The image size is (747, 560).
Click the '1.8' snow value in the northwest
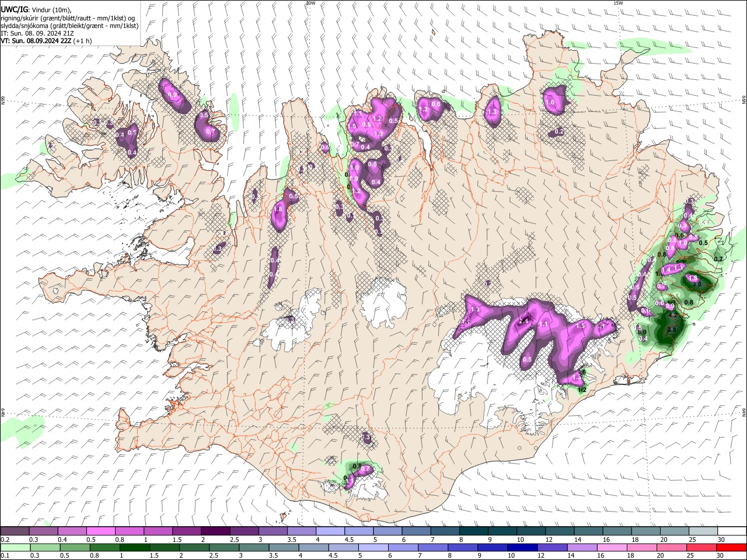[x=278, y=209]
